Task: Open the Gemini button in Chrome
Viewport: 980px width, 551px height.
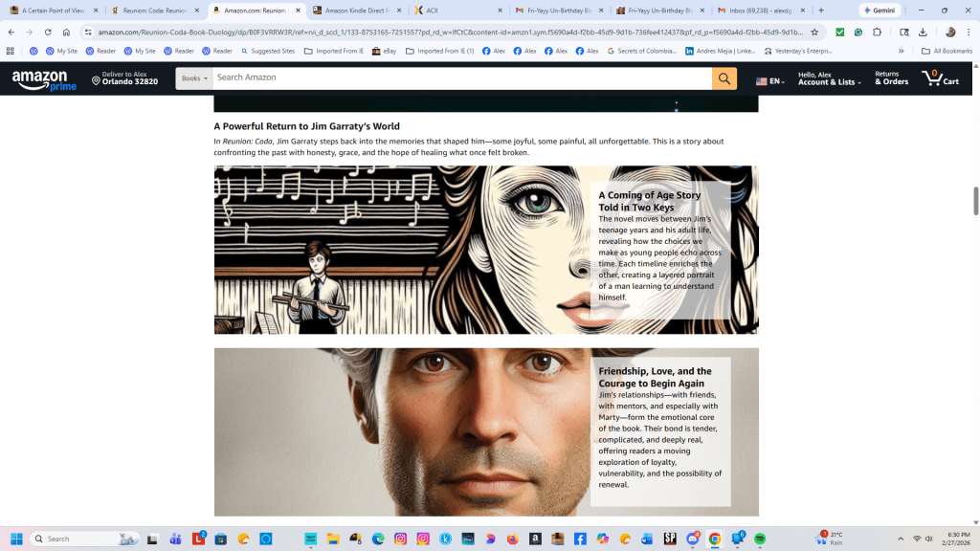Action: 880,11
